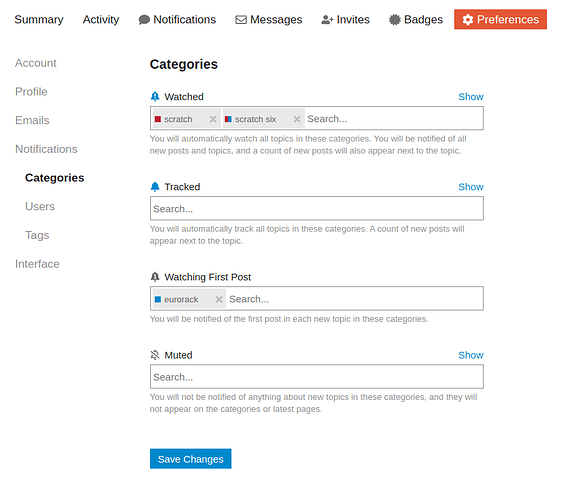This screenshot has width=565, height=500.
Task: Select Tags in the sidebar
Action: tap(37, 235)
